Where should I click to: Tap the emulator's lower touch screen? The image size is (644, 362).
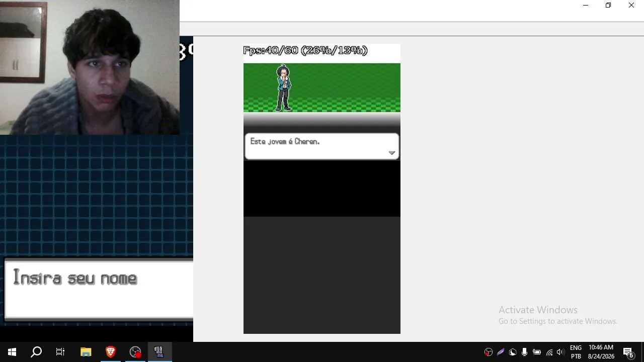(322, 275)
